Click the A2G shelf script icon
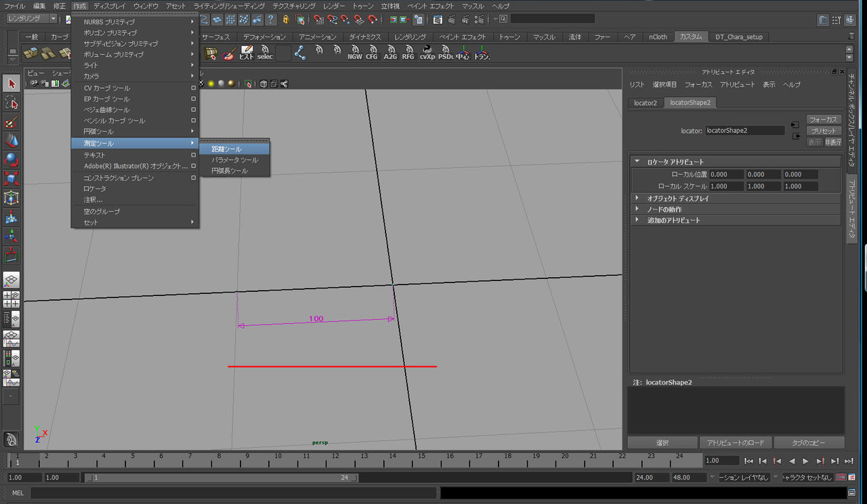This screenshot has height=504, width=867. tap(390, 53)
